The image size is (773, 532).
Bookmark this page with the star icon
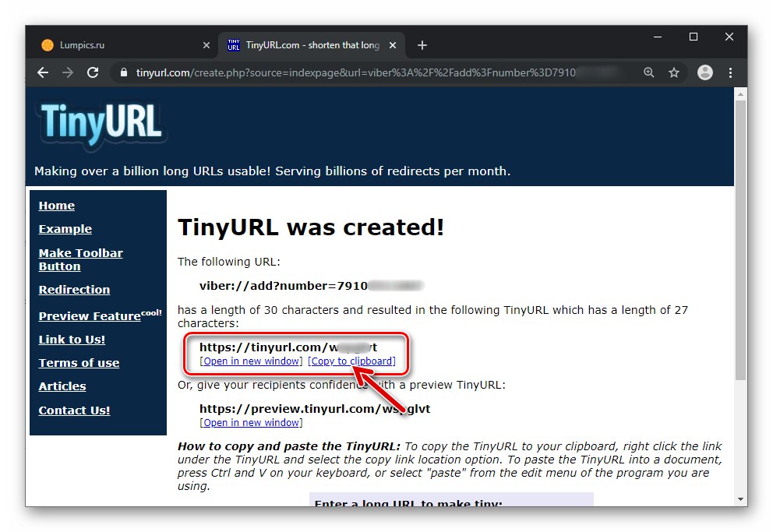(674, 73)
